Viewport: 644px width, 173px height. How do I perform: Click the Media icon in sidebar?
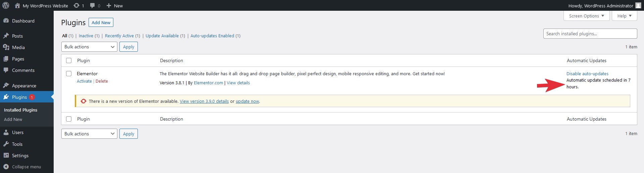click(x=6, y=47)
